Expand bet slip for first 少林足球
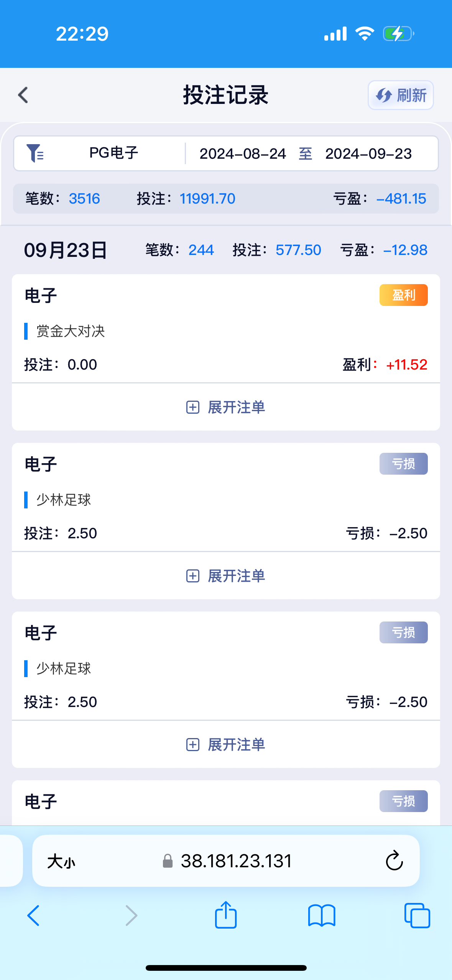Image resolution: width=452 pixels, height=980 pixels. coord(226,576)
